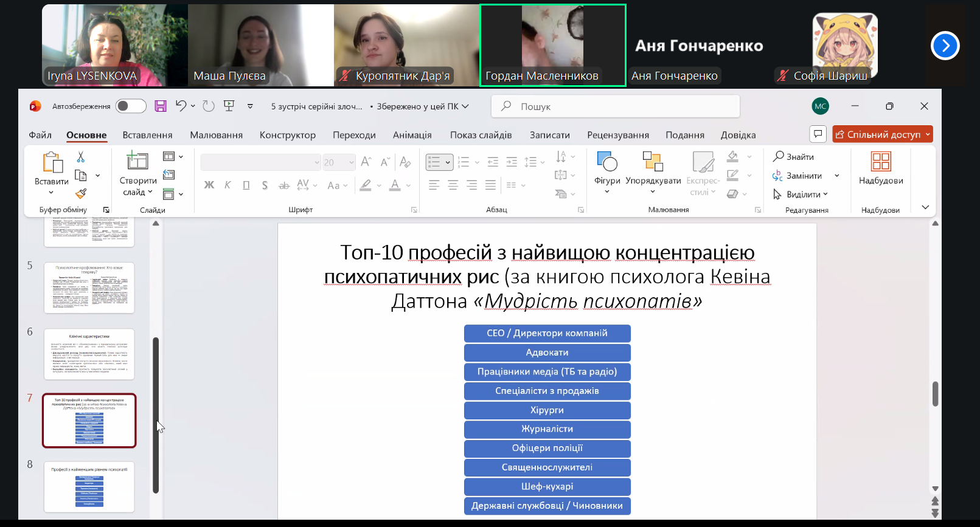Open the Add-ins (Надбудови) icon
This screenshot has height=527, width=980.
tap(880, 168)
